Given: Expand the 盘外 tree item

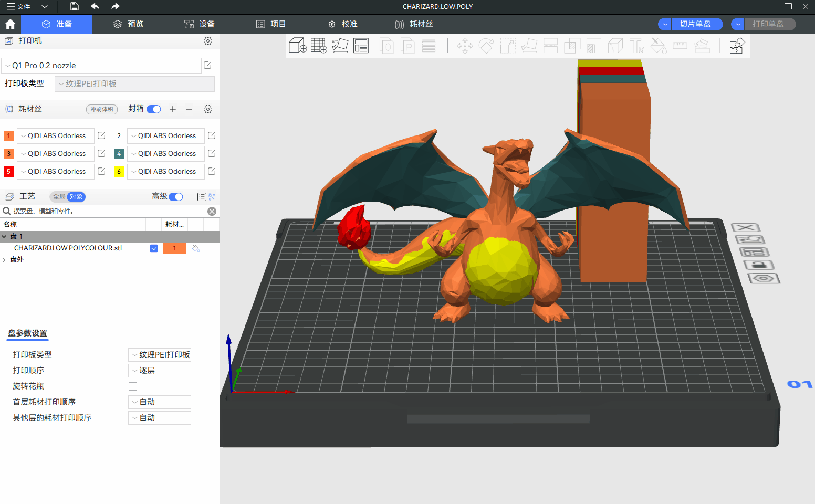Looking at the screenshot, I should [4, 260].
